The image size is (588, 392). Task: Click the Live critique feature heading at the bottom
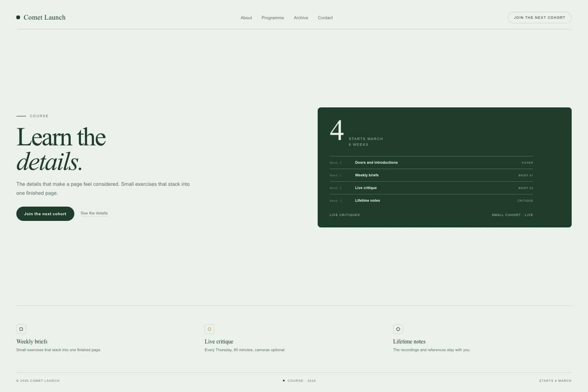[x=219, y=342]
